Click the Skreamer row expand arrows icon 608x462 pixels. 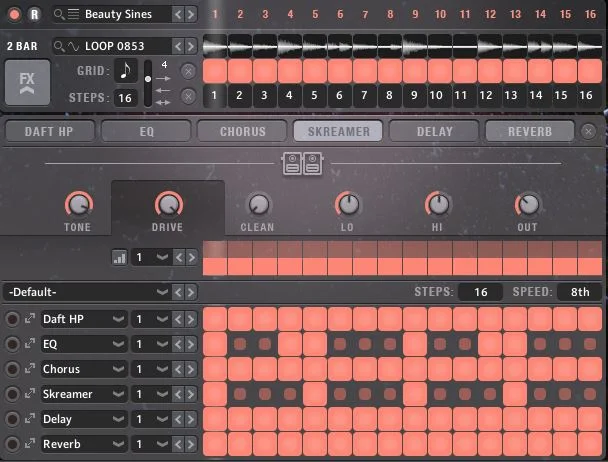pyautogui.click(x=30, y=394)
